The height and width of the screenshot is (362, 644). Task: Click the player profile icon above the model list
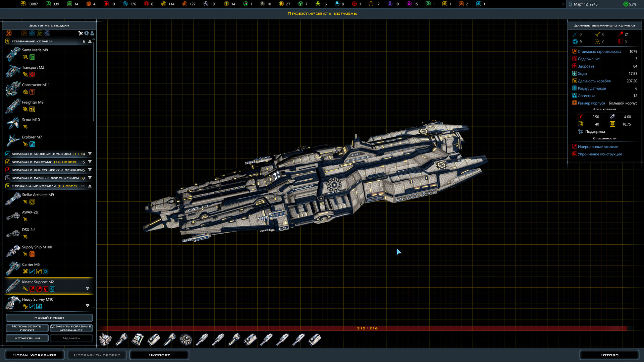tap(92, 33)
